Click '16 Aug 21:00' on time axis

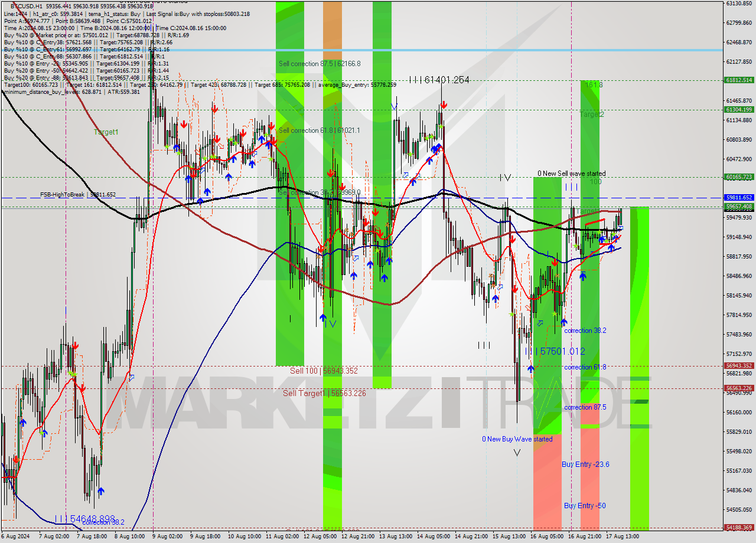(x=585, y=537)
